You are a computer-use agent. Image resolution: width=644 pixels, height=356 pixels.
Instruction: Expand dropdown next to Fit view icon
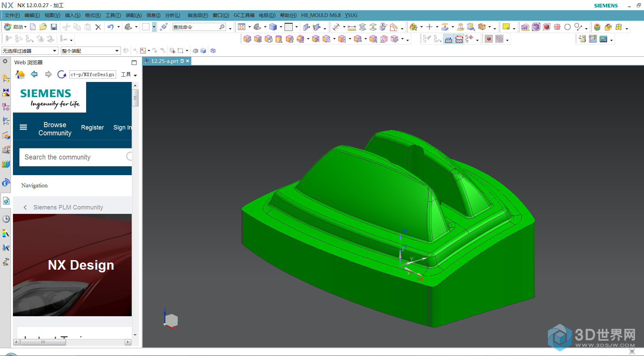pyautogui.click(x=249, y=27)
